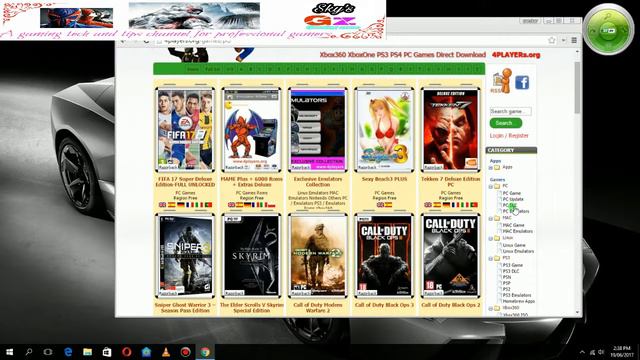Viewport: 640px width, 360px height.
Task: Open the Facebook icon in the sidebar
Action: 522,82
